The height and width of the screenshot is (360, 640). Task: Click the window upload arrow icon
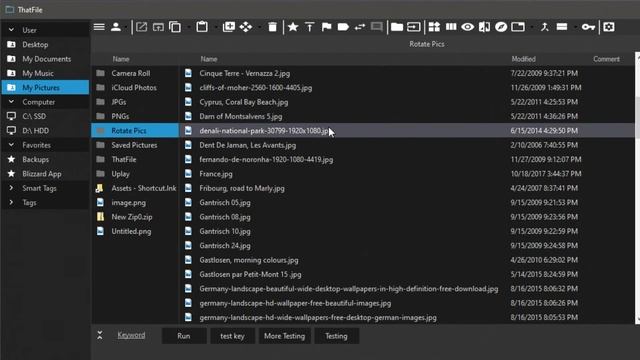click(158, 27)
